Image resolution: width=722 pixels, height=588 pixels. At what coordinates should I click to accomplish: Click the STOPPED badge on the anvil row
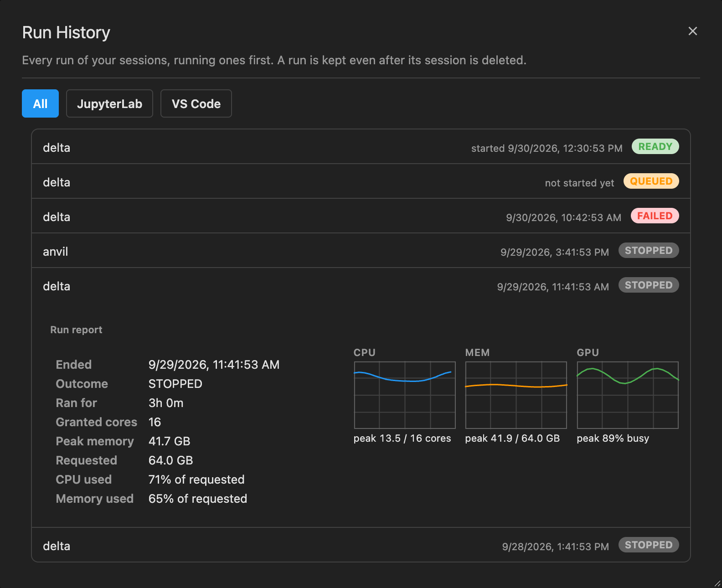tap(649, 250)
